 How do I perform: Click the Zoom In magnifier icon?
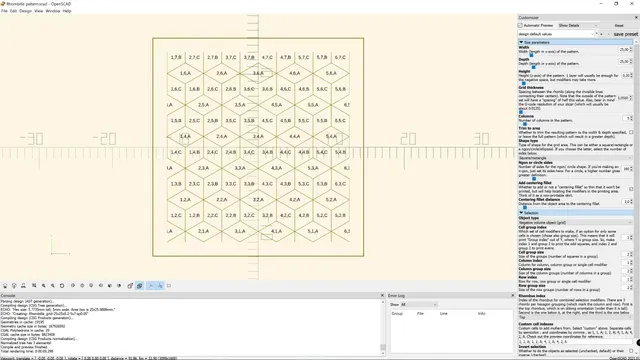44,286
